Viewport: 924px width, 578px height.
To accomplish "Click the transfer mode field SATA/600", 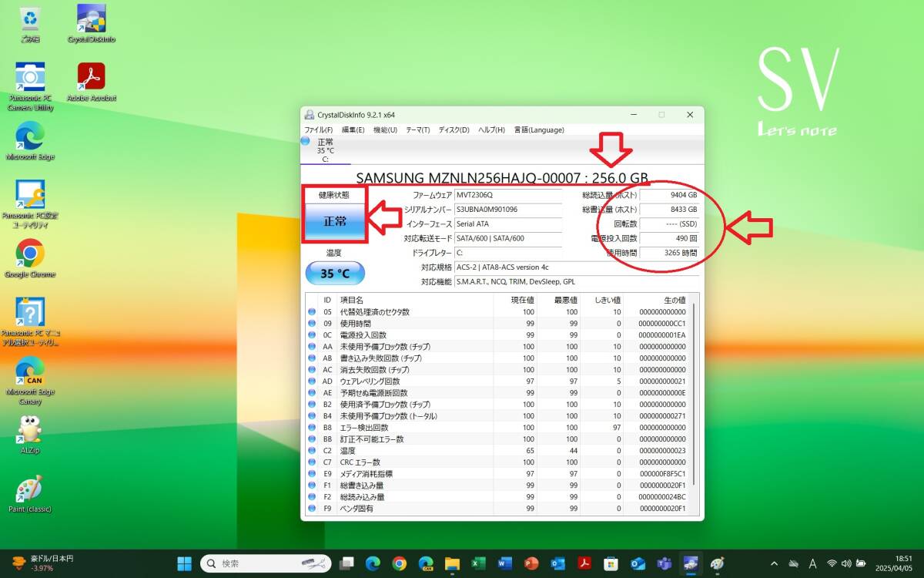I will [x=507, y=239].
